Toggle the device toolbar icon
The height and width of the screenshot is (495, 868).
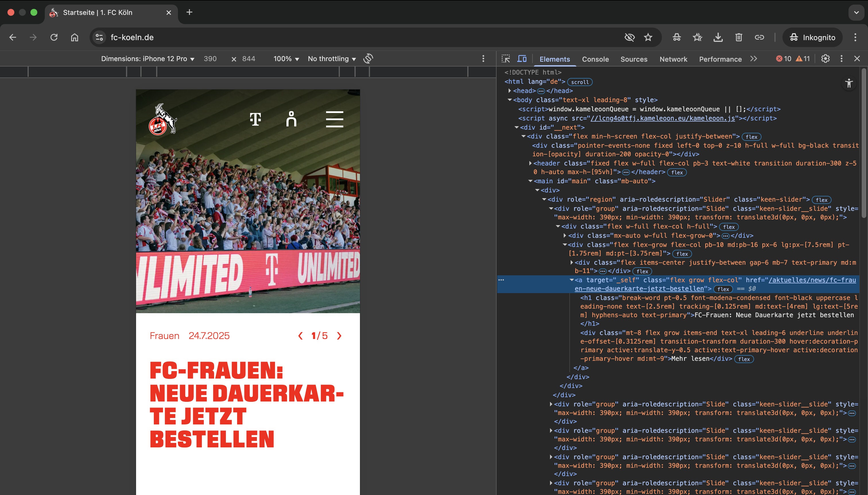tap(522, 59)
